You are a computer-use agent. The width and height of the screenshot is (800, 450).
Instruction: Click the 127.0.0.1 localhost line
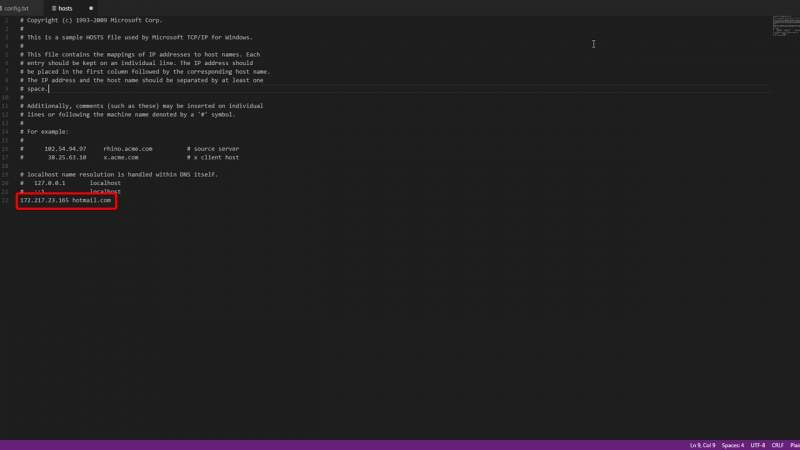point(70,183)
